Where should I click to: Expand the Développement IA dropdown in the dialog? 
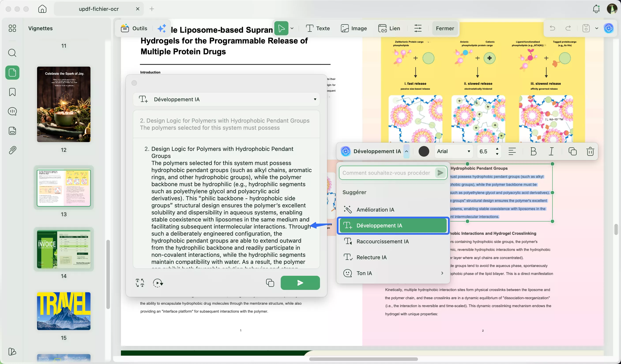pyautogui.click(x=315, y=99)
